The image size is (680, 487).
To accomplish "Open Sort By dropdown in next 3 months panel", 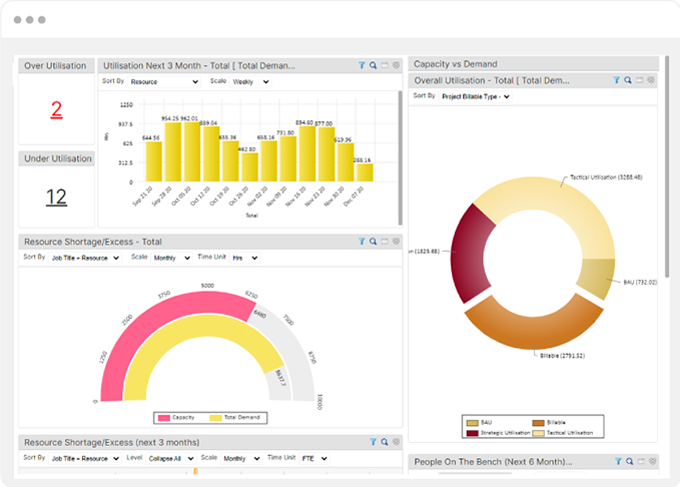I will [x=85, y=458].
